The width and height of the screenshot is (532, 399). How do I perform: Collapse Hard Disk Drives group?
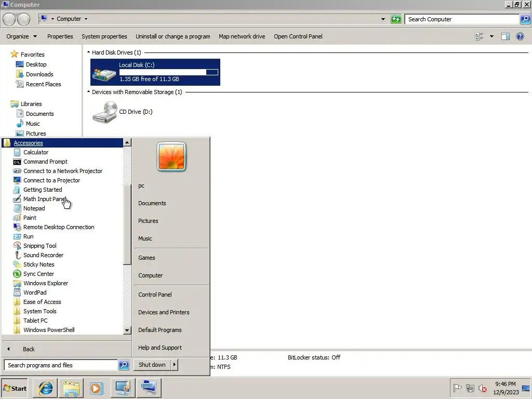[88, 52]
